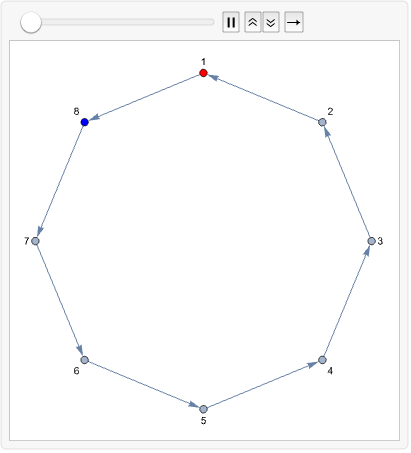Click the arrowhead pointing into vertex 1
The height and width of the screenshot is (453, 411).
213,77
